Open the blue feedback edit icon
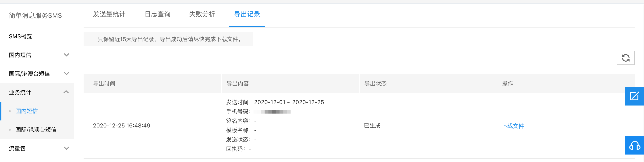The image size is (644, 162). [634, 96]
